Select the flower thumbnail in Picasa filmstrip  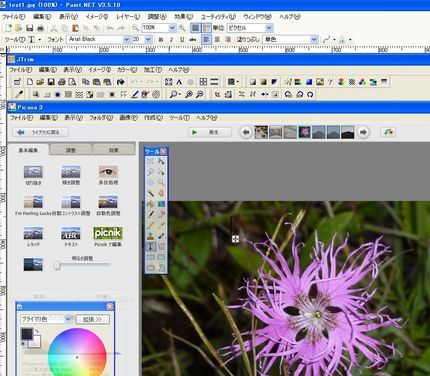click(x=304, y=132)
